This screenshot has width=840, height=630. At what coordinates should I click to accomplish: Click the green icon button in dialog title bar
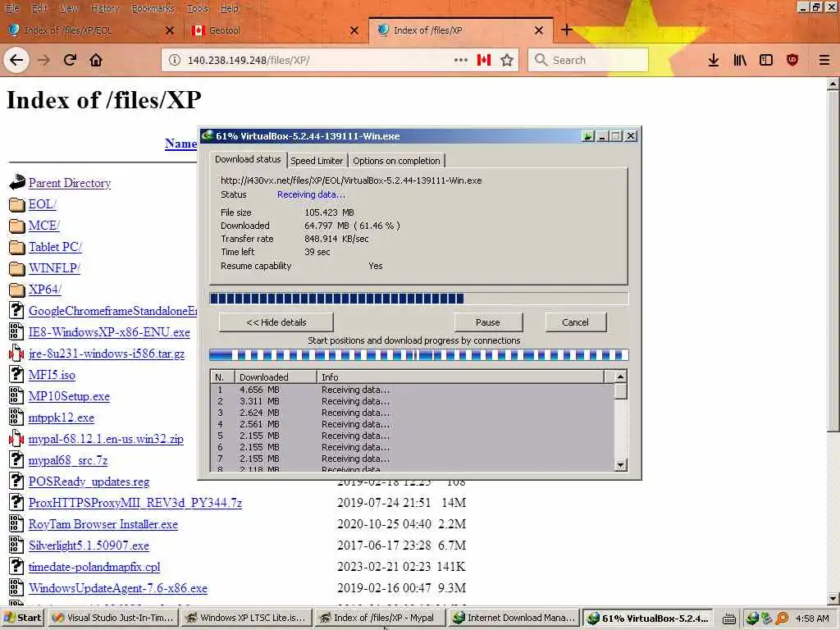(x=587, y=136)
